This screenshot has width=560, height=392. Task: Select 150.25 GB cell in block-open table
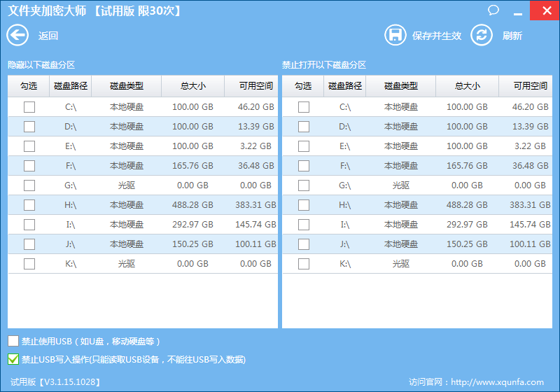467,244
